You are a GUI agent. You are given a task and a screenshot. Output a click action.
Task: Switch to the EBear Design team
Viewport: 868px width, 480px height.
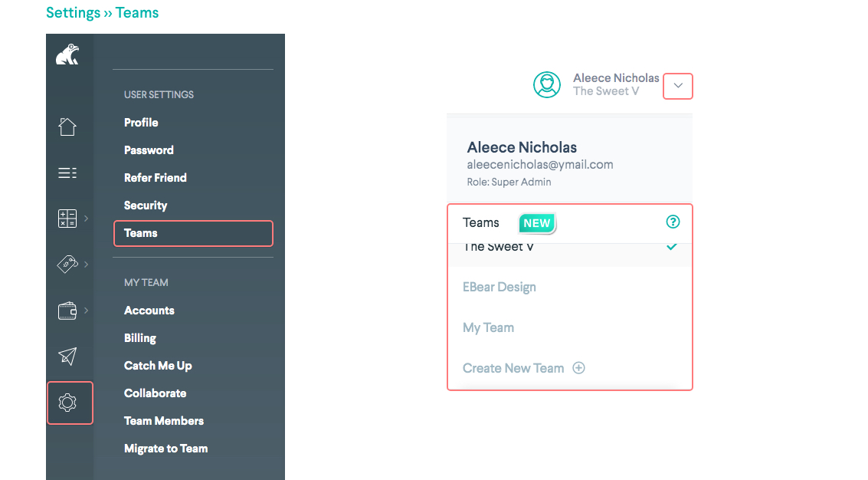click(x=500, y=288)
